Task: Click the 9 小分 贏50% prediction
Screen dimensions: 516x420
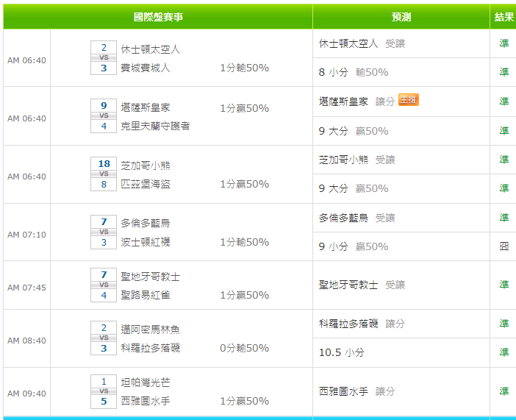Action: 354,246
